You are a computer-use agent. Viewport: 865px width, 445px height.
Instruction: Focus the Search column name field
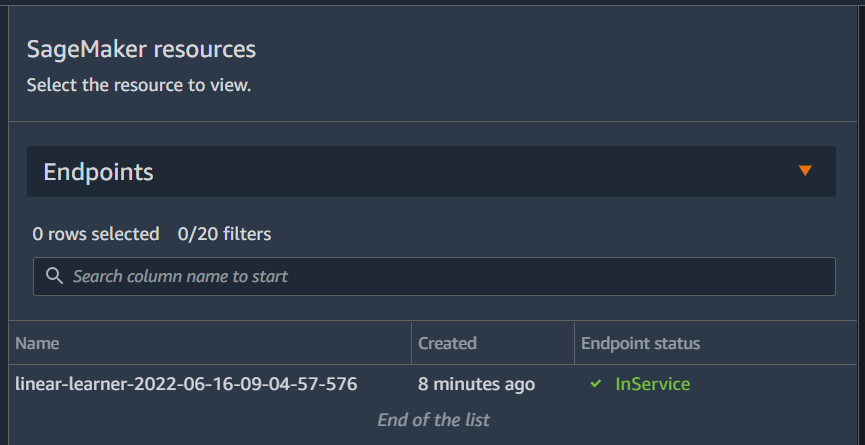(x=434, y=276)
